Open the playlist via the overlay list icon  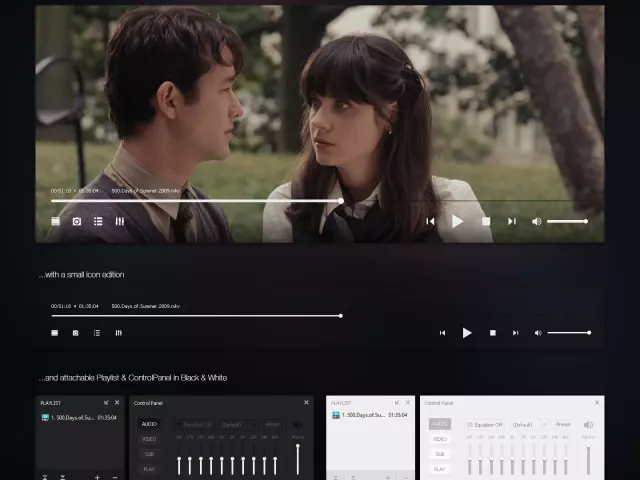coord(98,221)
